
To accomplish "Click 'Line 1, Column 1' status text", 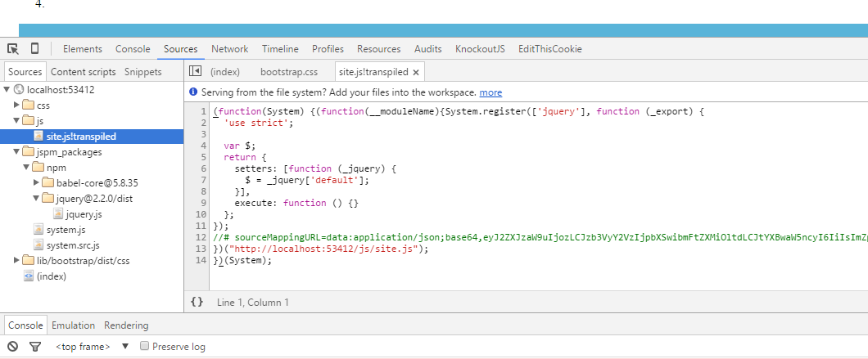I will tap(252, 302).
